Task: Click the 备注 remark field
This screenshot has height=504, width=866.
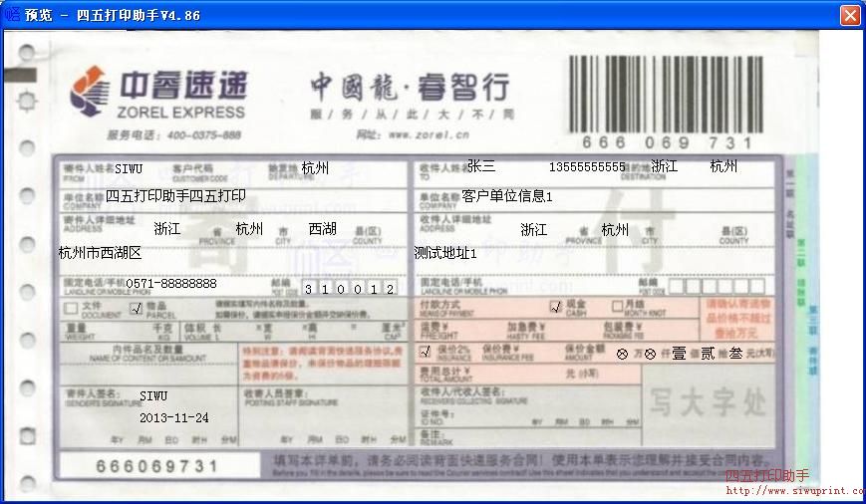Action: point(527,436)
